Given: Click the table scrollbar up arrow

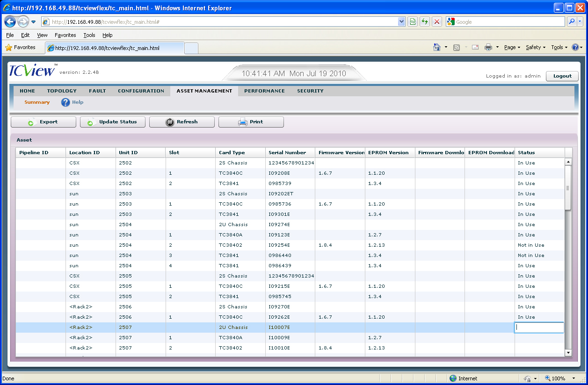Looking at the screenshot, I should click(x=568, y=162).
